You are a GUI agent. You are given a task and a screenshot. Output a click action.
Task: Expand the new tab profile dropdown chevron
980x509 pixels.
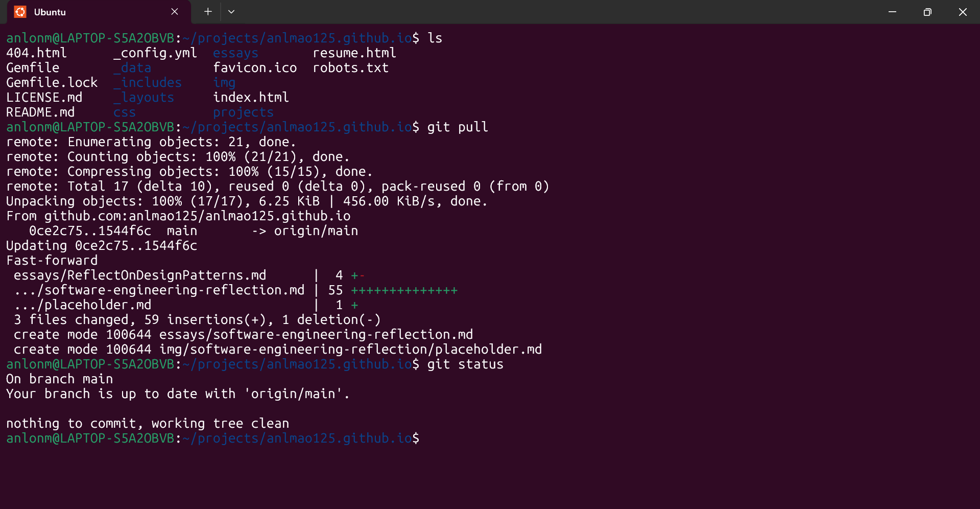[231, 12]
